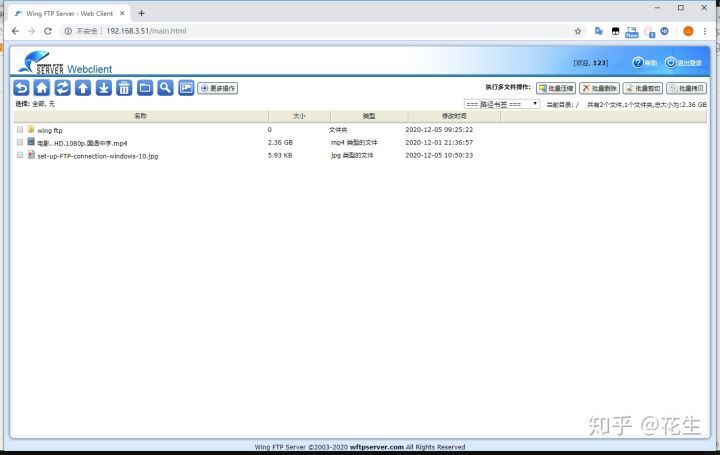
Task: Click the browser forward arrow
Action: pos(31,31)
